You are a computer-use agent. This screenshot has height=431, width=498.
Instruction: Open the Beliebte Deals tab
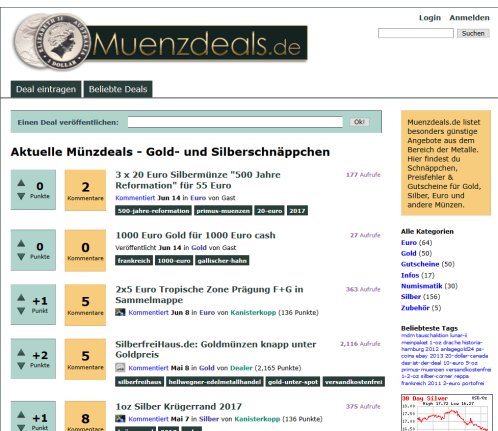pyautogui.click(x=118, y=89)
